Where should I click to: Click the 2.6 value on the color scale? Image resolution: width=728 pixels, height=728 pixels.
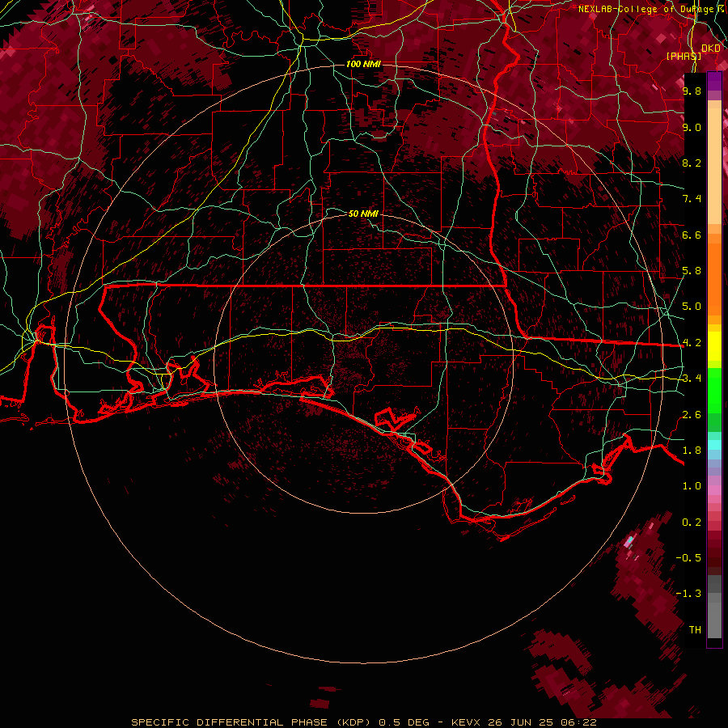click(692, 415)
